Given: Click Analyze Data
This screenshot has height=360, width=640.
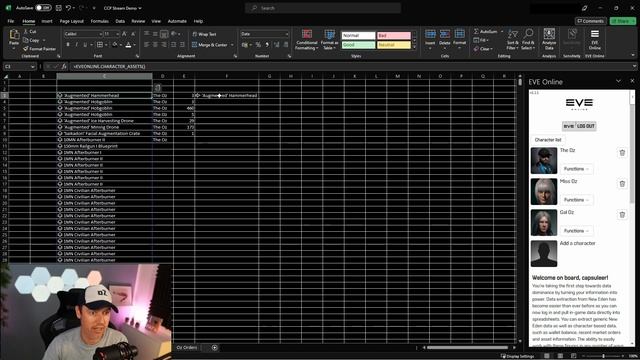Looking at the screenshot, I should (x=549, y=39).
